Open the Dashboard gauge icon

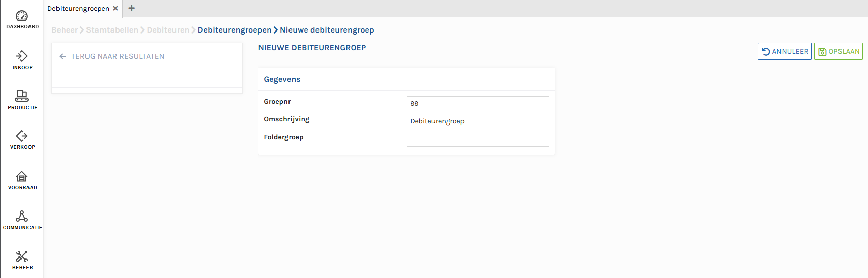coord(22,16)
